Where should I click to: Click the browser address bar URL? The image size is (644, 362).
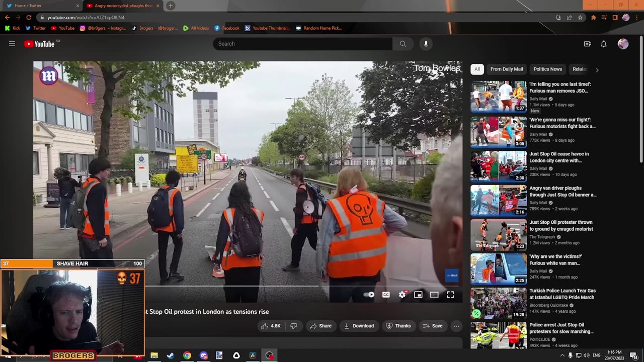coord(86,18)
